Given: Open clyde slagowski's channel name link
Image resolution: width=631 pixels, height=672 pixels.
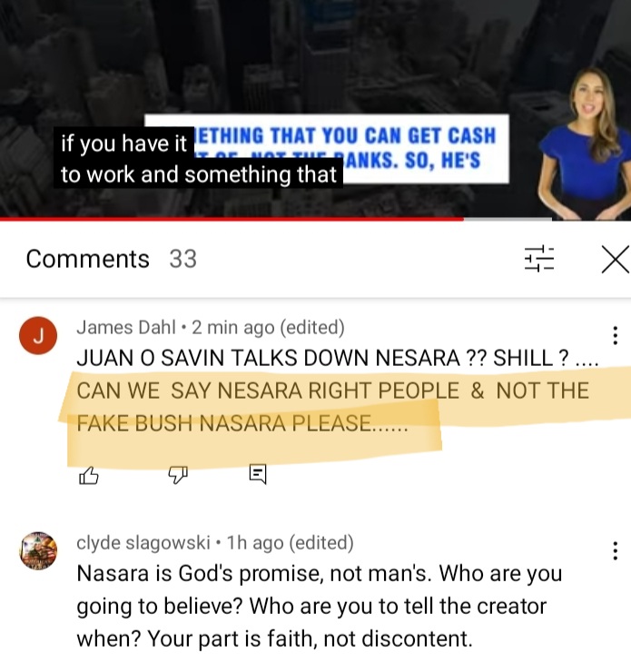Looking at the screenshot, I should pyautogui.click(x=143, y=542).
